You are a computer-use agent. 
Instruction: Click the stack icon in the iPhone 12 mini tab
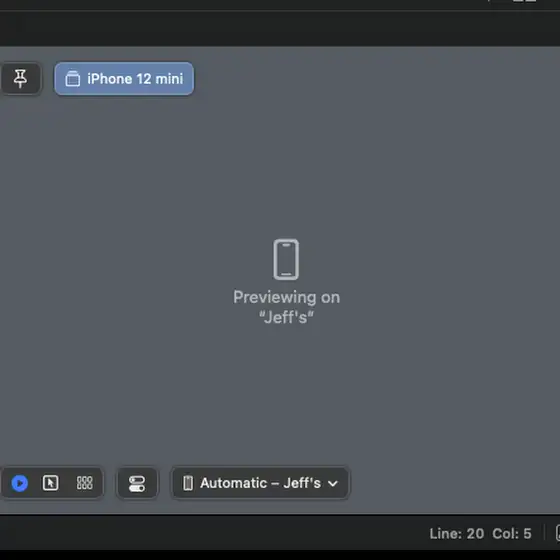coord(72,79)
